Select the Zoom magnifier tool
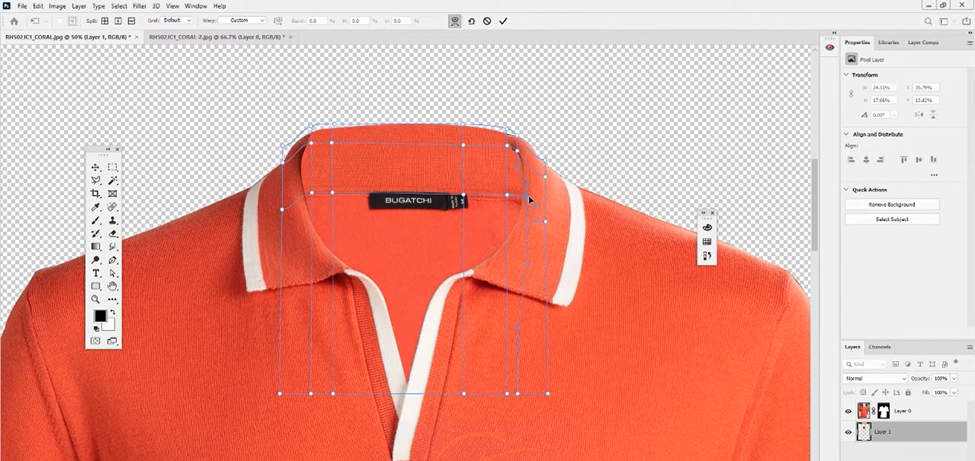Image resolution: width=975 pixels, height=461 pixels. tap(96, 299)
